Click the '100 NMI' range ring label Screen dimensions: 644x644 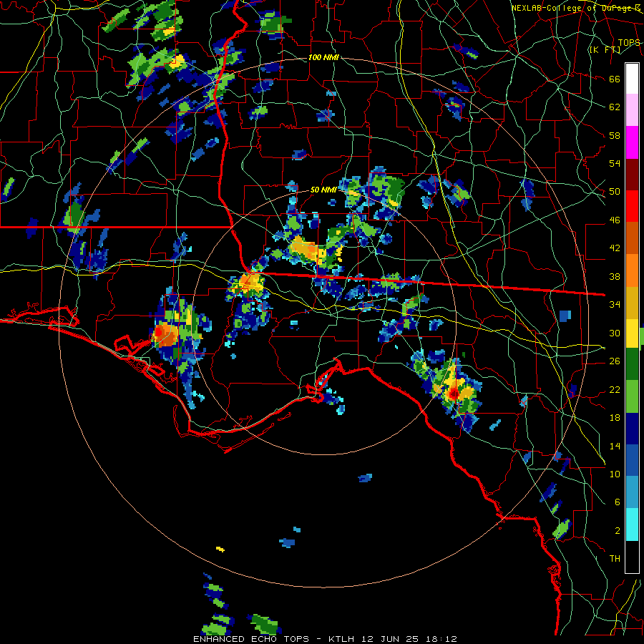pos(323,57)
